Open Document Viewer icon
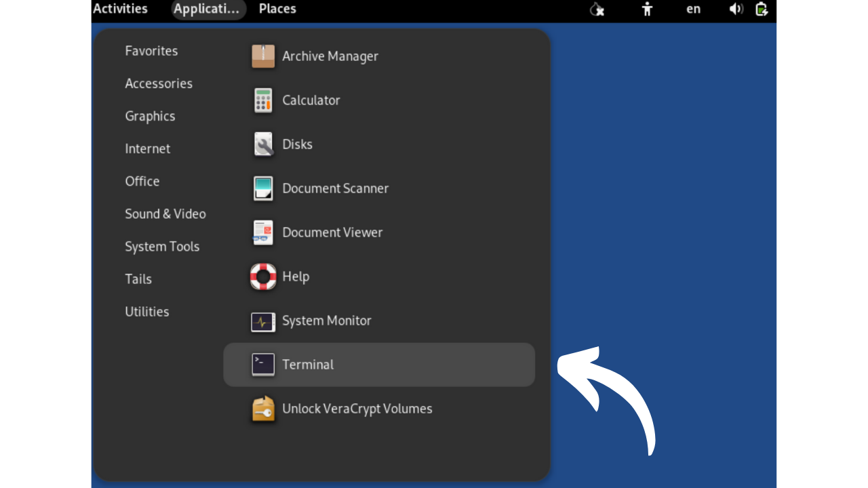This screenshot has width=868, height=488. 263,232
